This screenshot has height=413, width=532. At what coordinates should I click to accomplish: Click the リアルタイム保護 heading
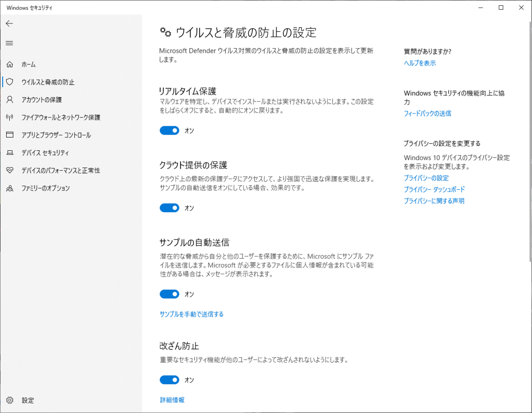(x=188, y=91)
